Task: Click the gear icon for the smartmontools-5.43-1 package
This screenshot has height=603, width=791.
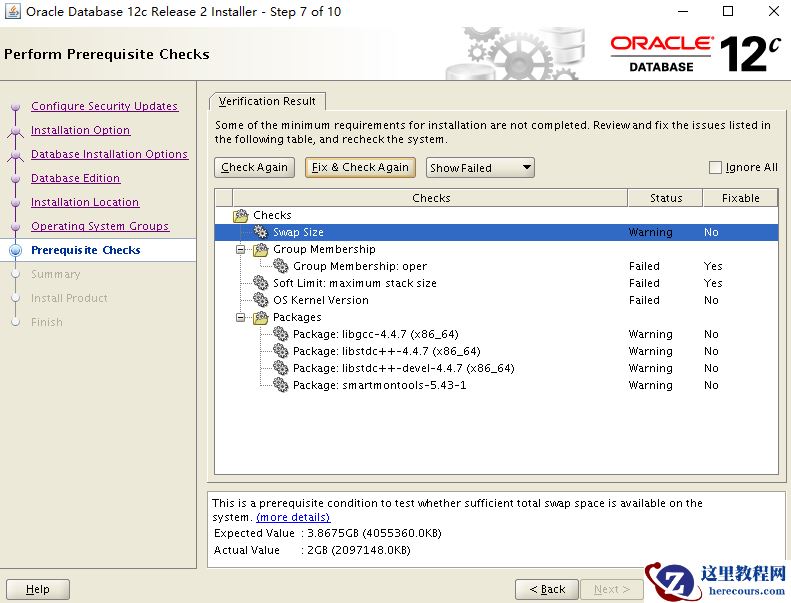Action: pyautogui.click(x=280, y=385)
